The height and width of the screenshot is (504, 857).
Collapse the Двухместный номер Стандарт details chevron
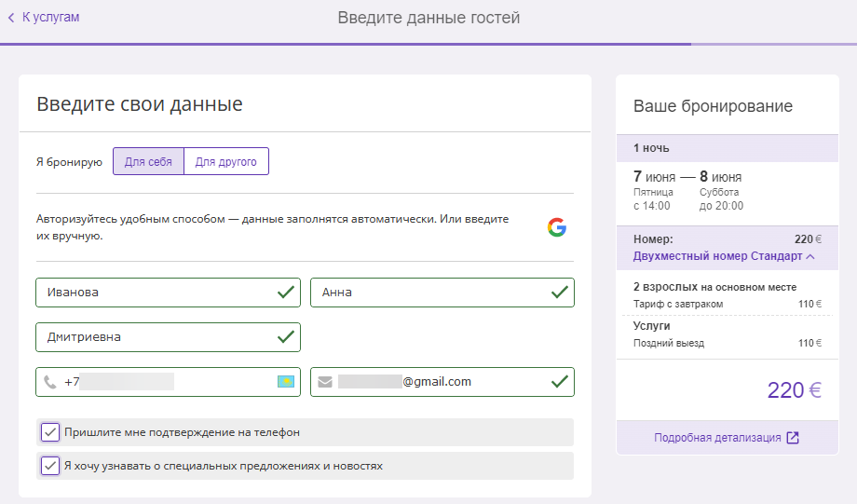810,256
